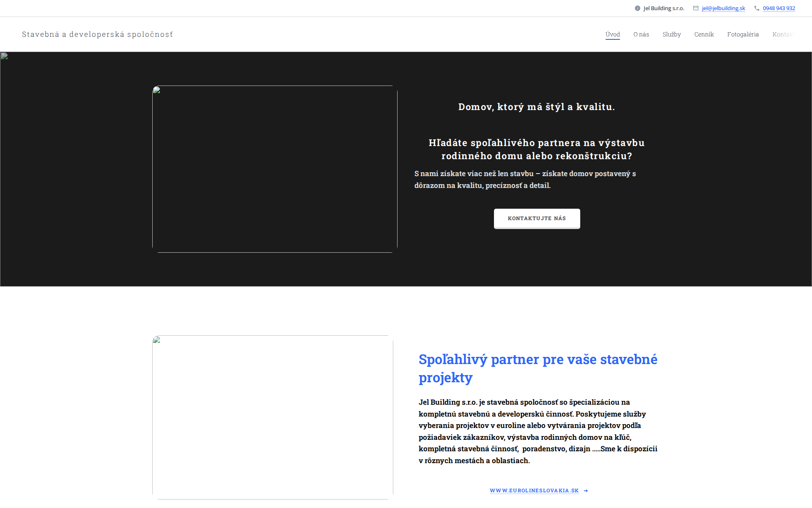Click the Stavebná a developerská spoločnosť site title
Viewport: 812px width, 508px height.
97,34
